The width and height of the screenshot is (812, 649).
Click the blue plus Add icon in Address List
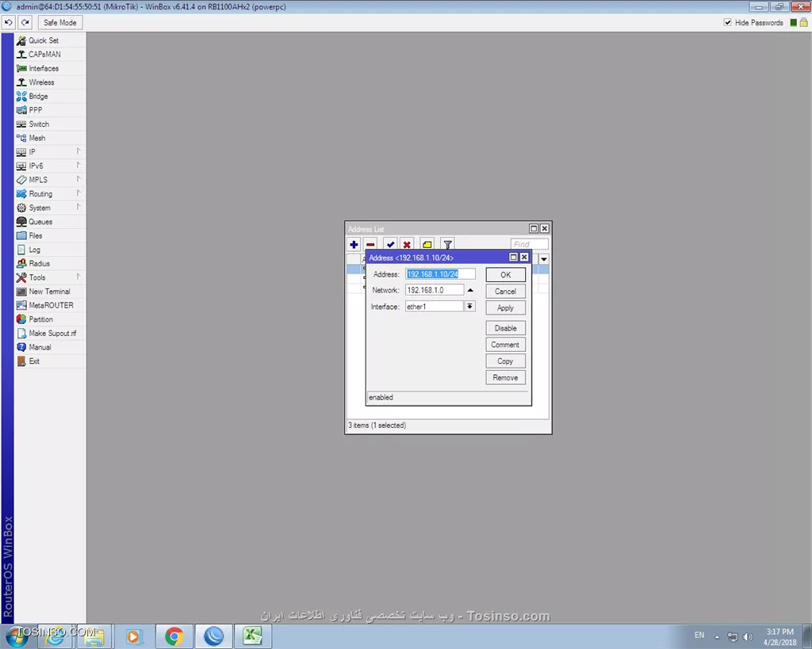[x=354, y=244]
